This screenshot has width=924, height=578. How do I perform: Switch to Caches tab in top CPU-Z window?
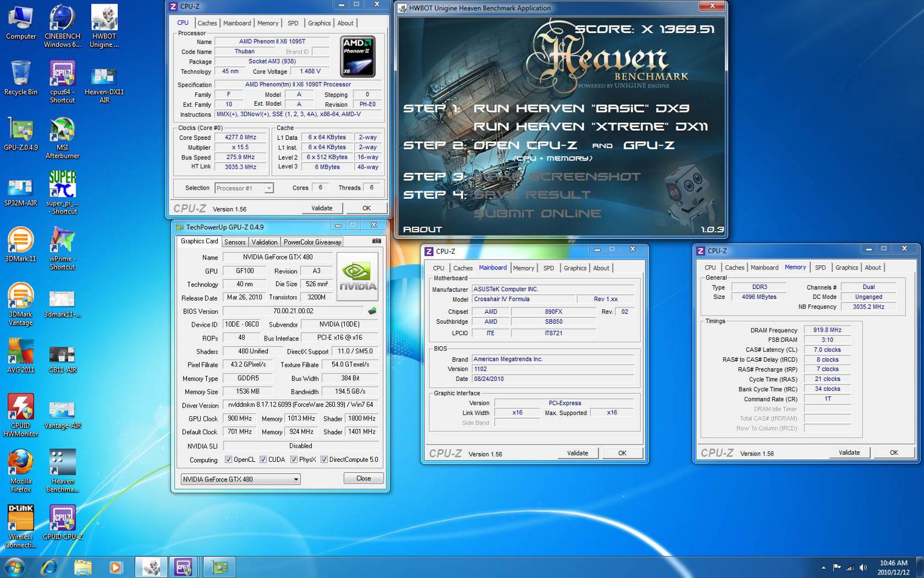pyautogui.click(x=207, y=23)
